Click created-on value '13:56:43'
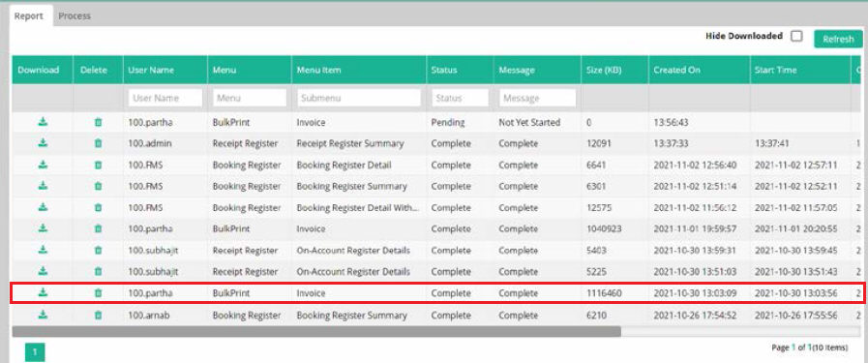Screen dimensions: 868x363 pos(672,122)
